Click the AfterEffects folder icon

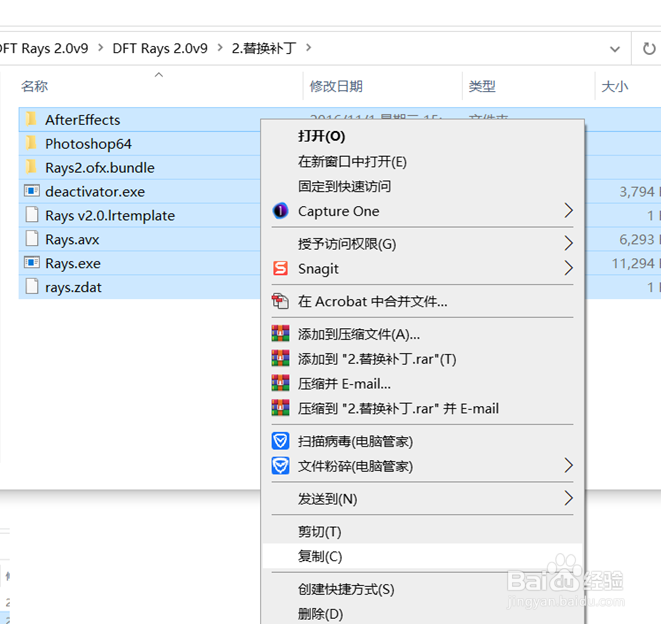coord(31,119)
